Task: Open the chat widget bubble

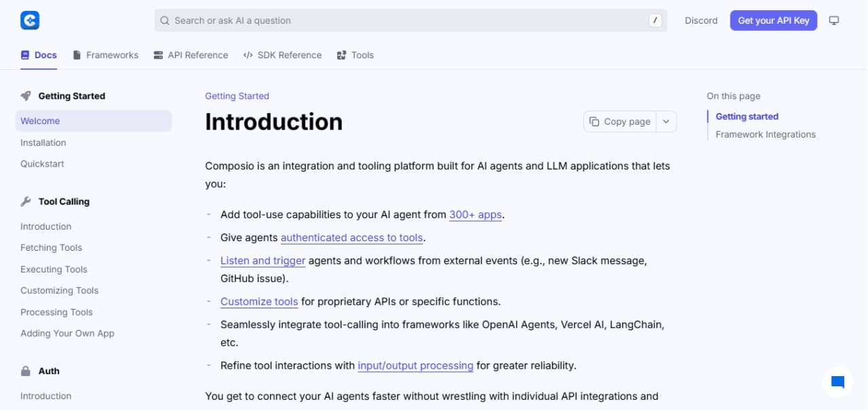Action: [837, 382]
